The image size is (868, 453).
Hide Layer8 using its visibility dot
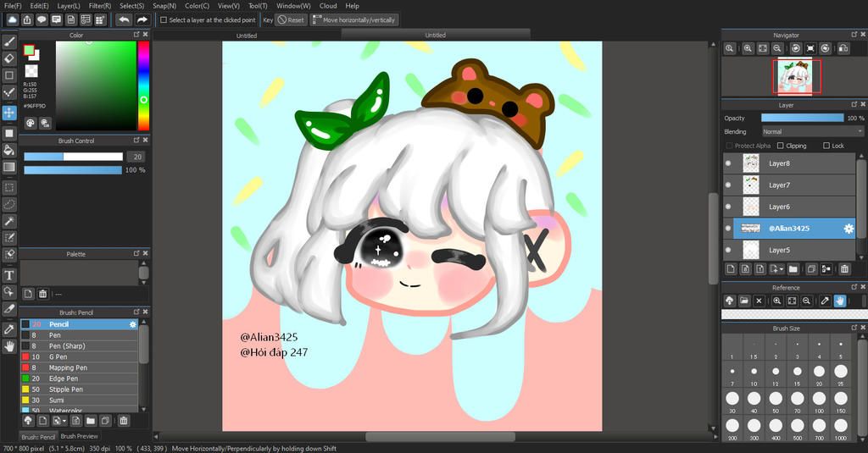[728, 163]
